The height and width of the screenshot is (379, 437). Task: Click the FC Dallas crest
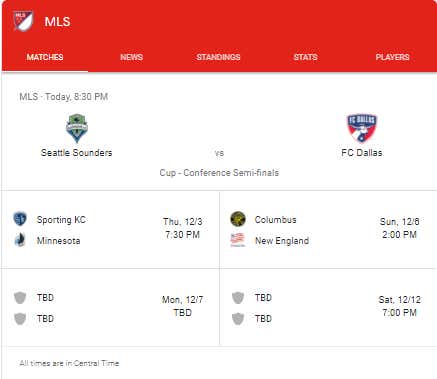(362, 128)
